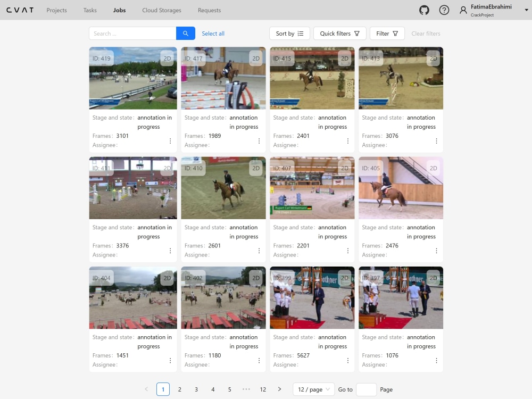Go to next page arrow
The image size is (532, 399).
pyautogui.click(x=279, y=389)
